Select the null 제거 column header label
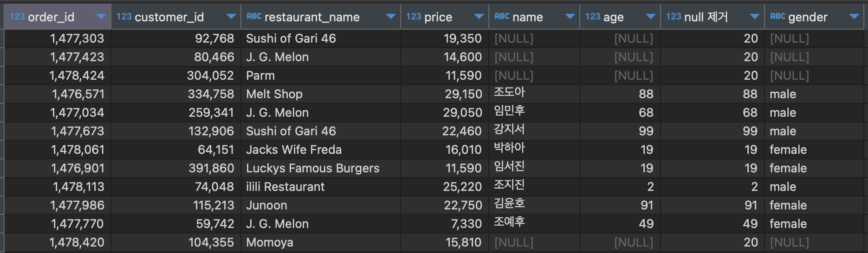 coord(706,17)
